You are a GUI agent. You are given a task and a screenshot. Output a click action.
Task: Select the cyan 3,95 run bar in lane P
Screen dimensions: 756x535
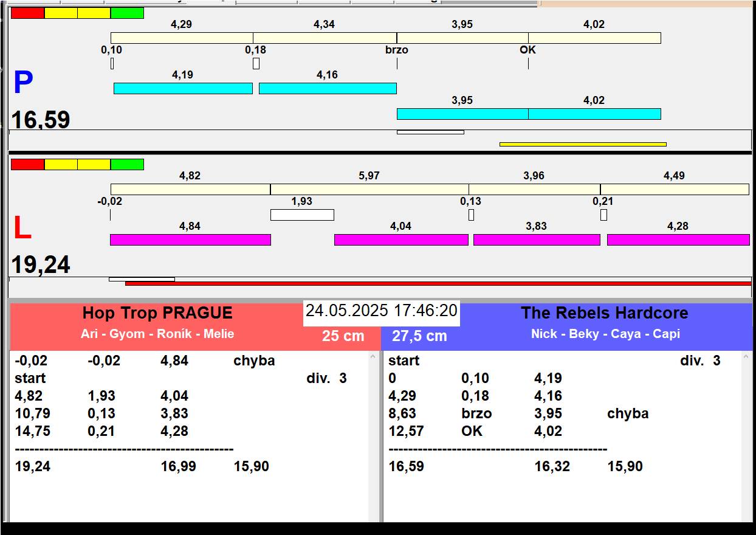click(x=462, y=114)
